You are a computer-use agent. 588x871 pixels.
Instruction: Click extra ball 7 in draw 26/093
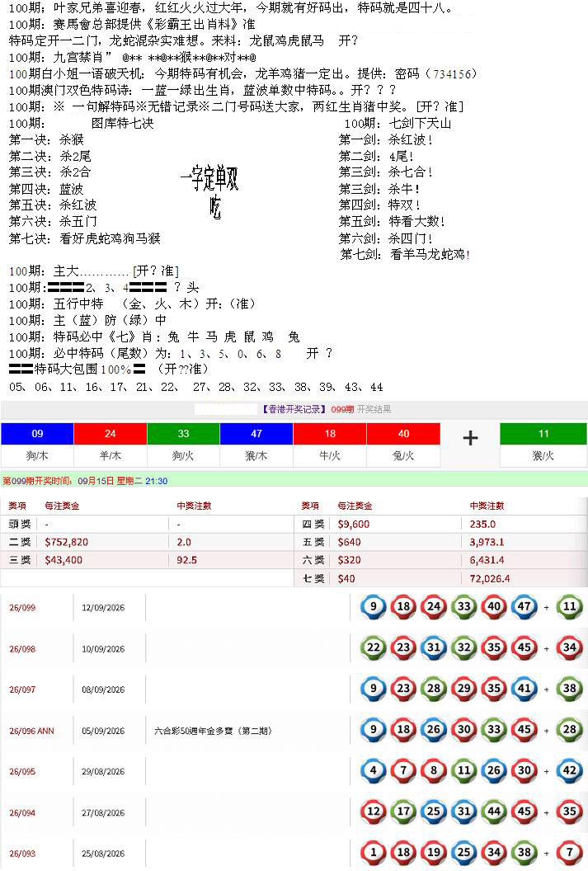[570, 853]
